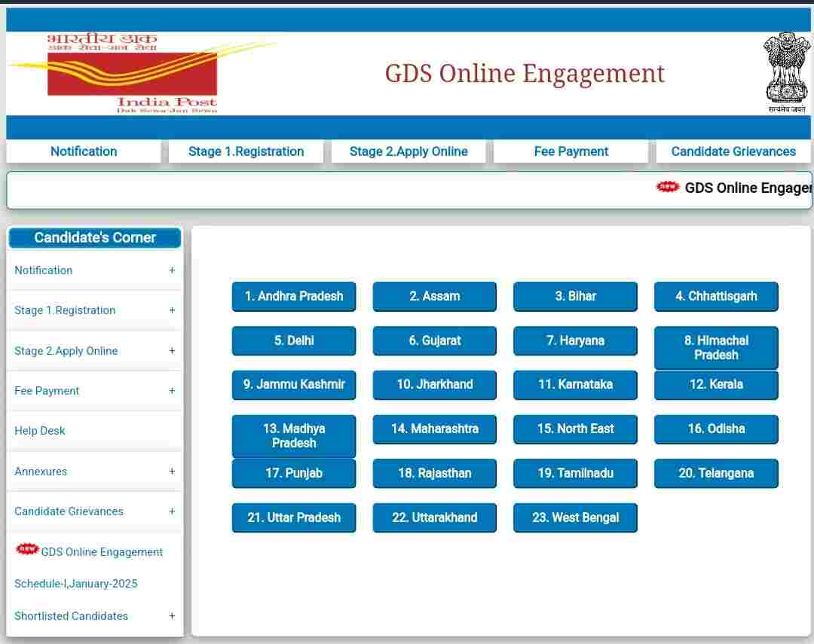Expand Stage 2.Apply Online plus in sidebar

[x=172, y=351]
